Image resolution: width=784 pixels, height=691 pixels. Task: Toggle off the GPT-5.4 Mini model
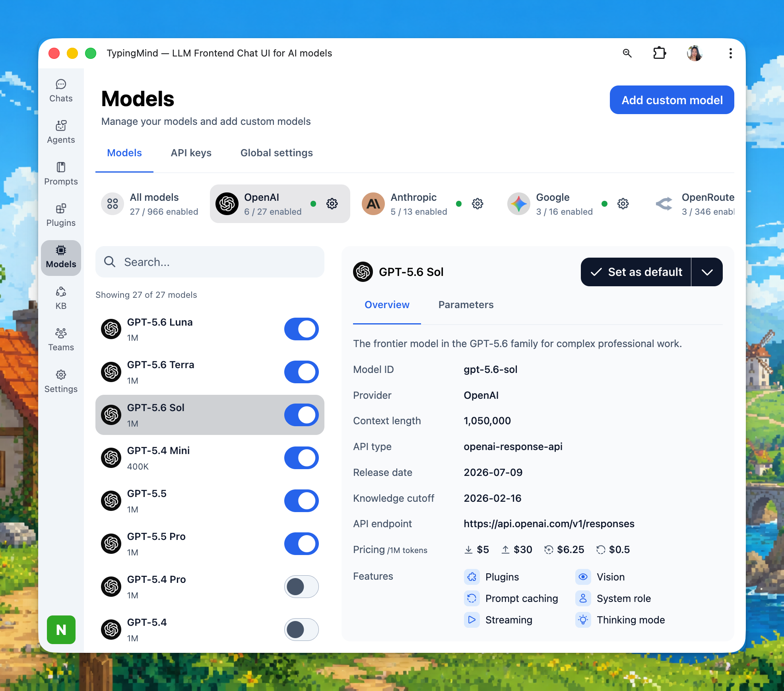[x=301, y=458]
